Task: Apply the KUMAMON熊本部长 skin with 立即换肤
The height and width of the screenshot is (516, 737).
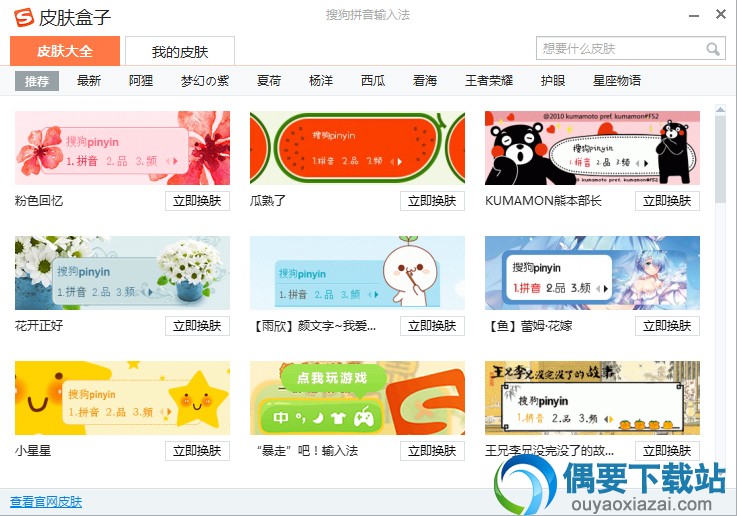Action: (667, 201)
